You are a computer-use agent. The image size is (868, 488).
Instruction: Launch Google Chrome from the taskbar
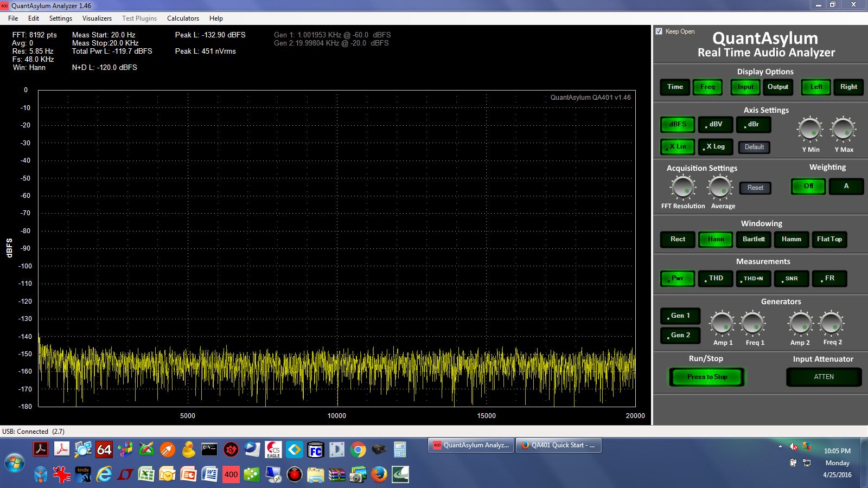coord(358,450)
